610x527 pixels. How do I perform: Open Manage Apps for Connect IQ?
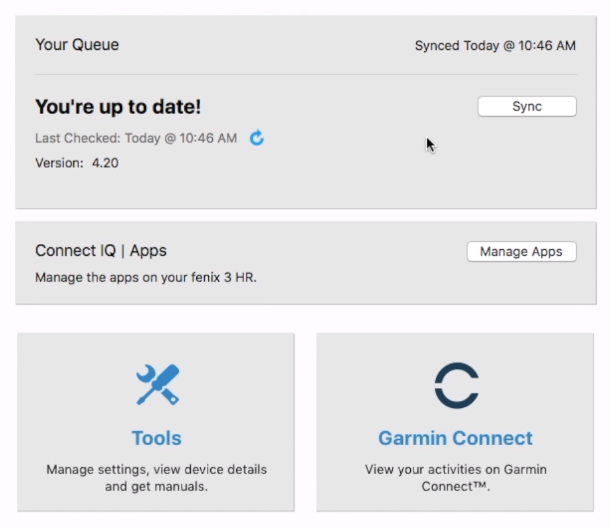tap(521, 252)
